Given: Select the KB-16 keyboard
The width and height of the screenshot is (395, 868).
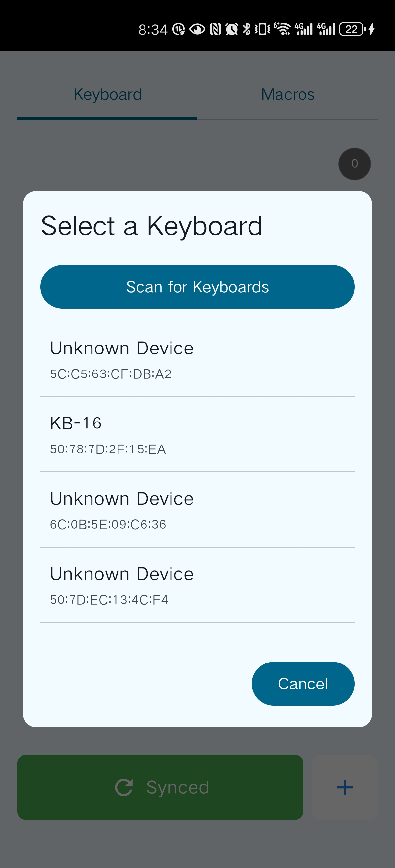Looking at the screenshot, I should click(x=197, y=435).
